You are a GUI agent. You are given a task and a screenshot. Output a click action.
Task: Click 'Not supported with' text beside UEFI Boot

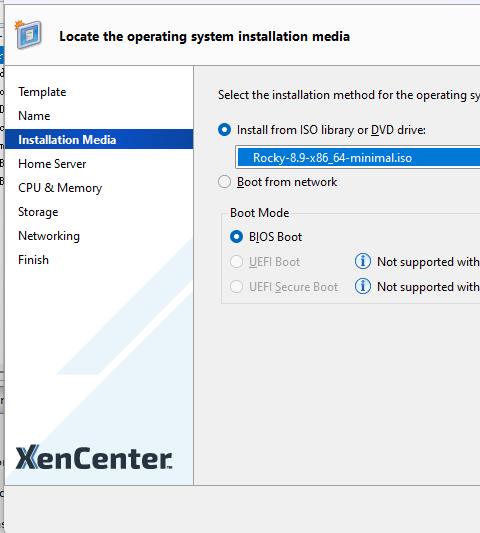click(428, 262)
